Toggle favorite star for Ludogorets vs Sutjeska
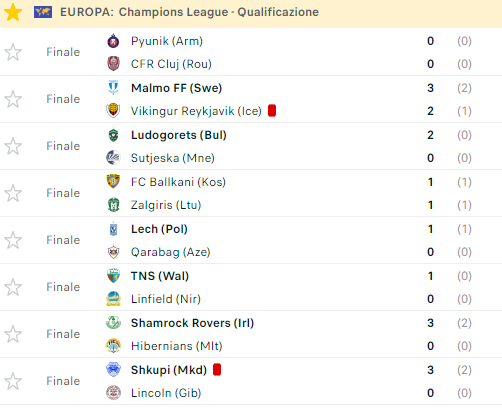 click(13, 146)
